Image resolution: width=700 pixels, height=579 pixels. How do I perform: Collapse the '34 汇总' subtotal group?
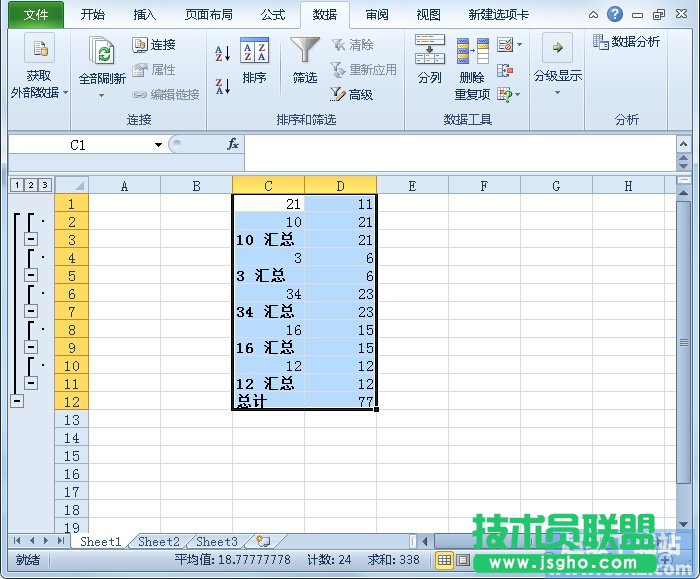click(31, 312)
